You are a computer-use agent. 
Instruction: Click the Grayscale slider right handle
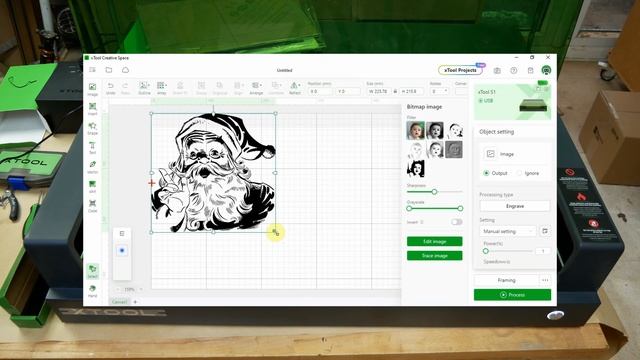click(460, 208)
